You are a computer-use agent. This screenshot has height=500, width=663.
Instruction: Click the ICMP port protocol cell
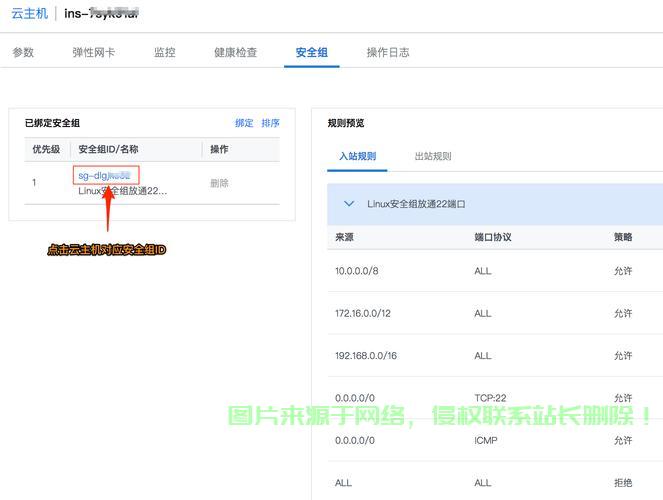point(486,440)
